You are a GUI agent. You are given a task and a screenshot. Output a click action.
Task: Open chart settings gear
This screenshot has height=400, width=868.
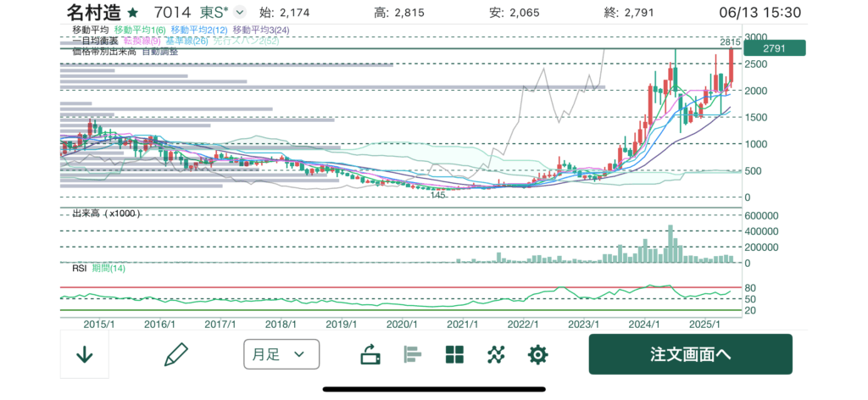(x=537, y=354)
